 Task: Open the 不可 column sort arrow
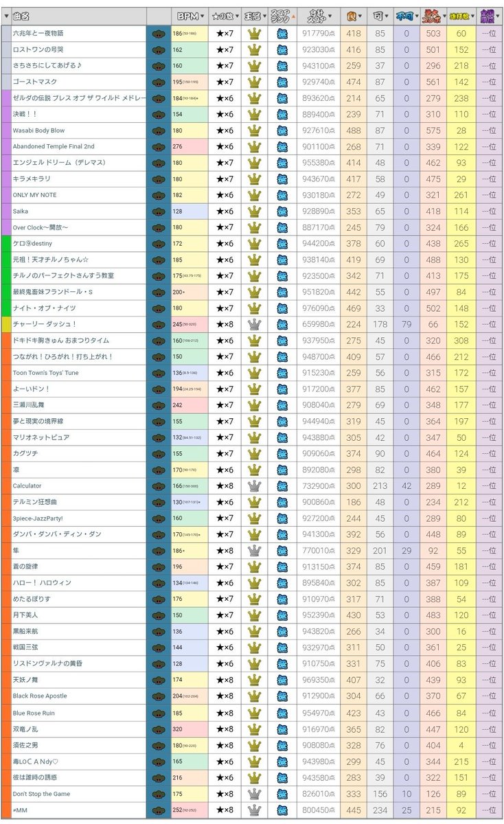(416, 16)
